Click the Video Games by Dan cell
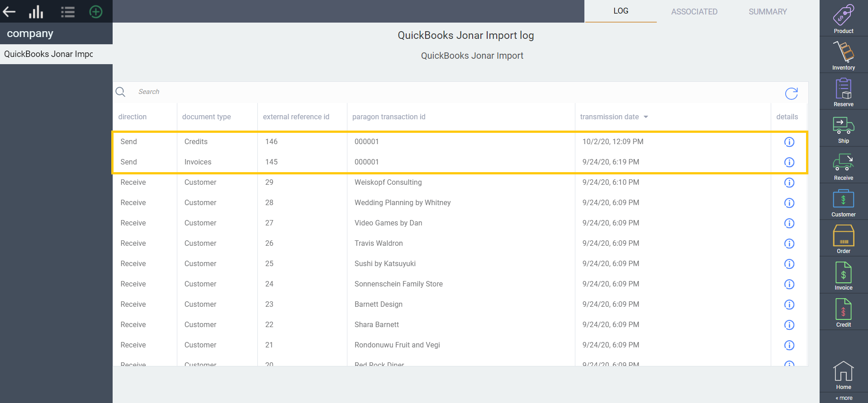 click(388, 223)
